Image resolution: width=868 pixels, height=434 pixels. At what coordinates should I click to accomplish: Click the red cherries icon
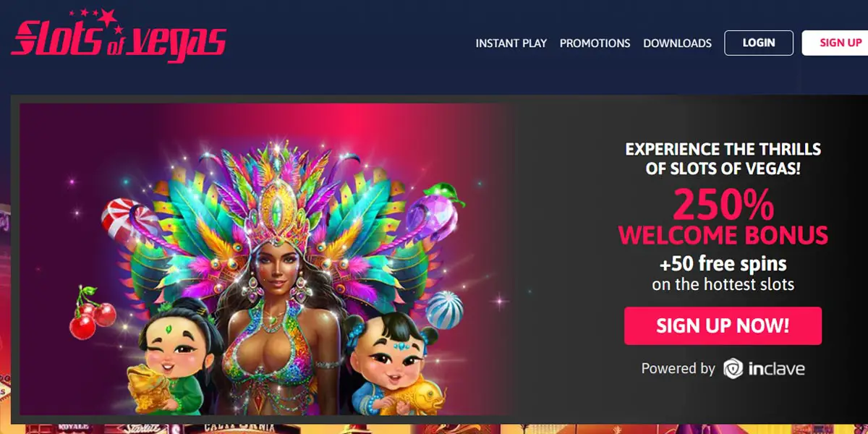90,313
